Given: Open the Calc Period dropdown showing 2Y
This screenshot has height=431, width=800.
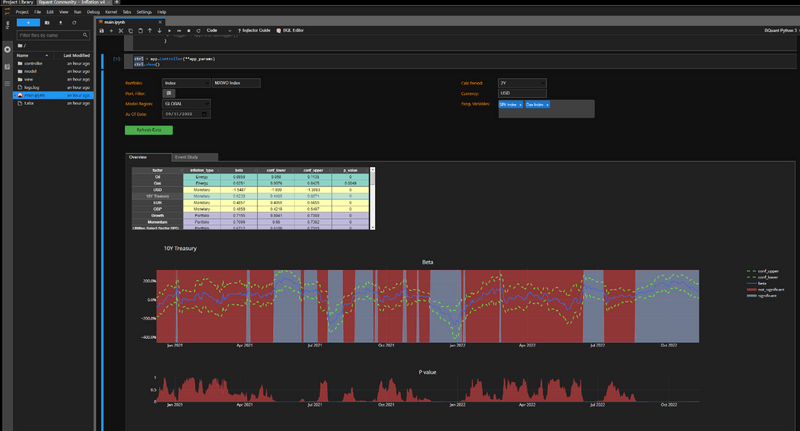Looking at the screenshot, I should pyautogui.click(x=522, y=82).
